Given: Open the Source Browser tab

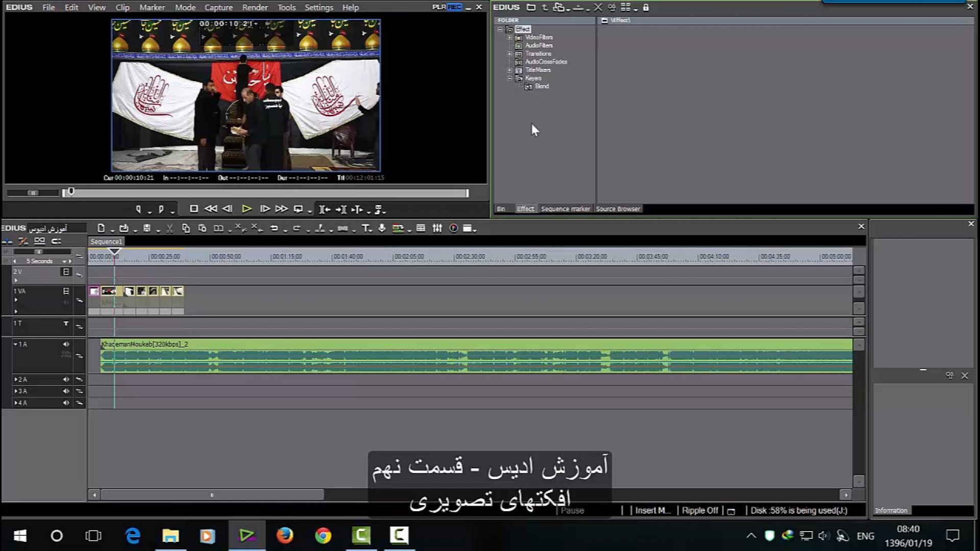Looking at the screenshot, I should click(618, 209).
